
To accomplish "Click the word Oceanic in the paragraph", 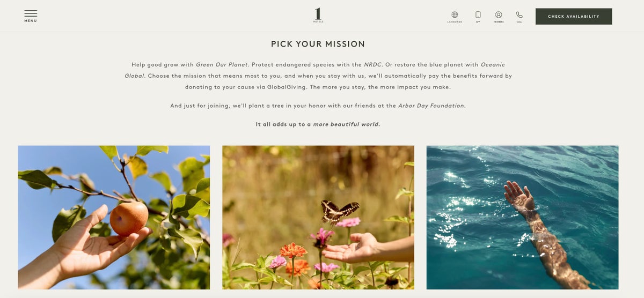I will click(x=493, y=64).
